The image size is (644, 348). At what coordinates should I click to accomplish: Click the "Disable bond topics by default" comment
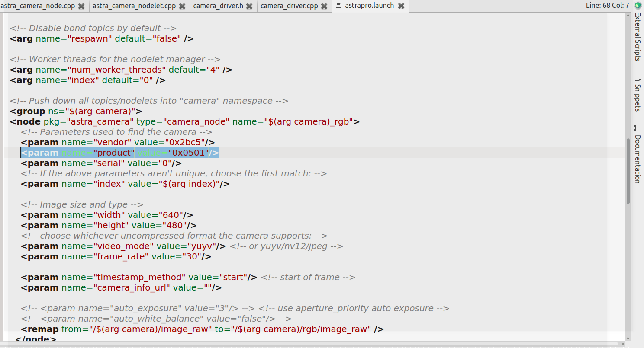click(93, 28)
